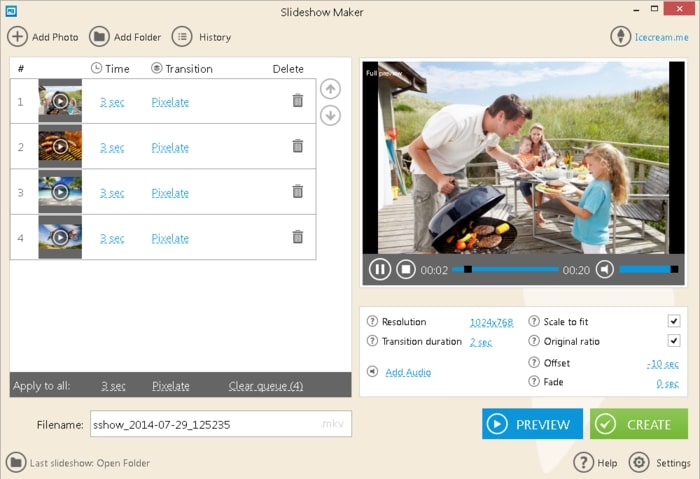Image resolution: width=700 pixels, height=479 pixels.
Task: Delete slide 1 with trash icon
Action: click(297, 101)
